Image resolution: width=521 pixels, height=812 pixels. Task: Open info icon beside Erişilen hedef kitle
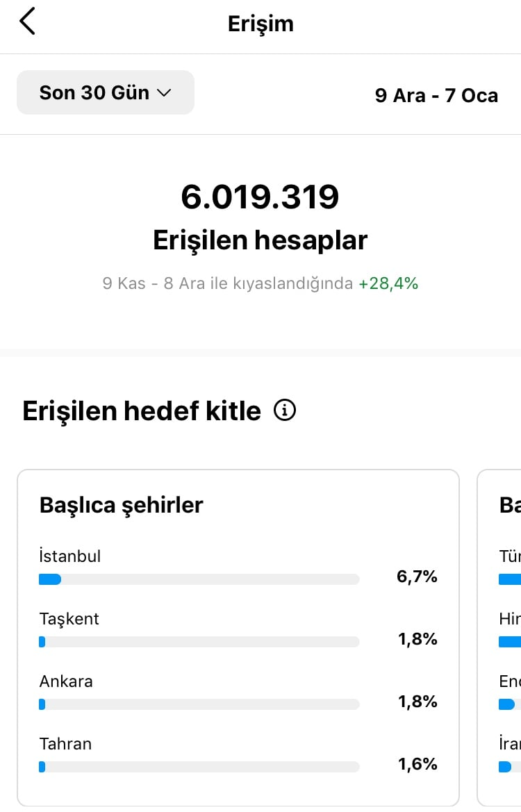(x=284, y=410)
